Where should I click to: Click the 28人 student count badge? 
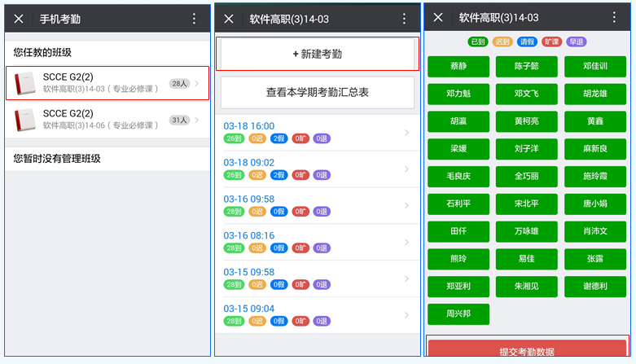(x=179, y=84)
